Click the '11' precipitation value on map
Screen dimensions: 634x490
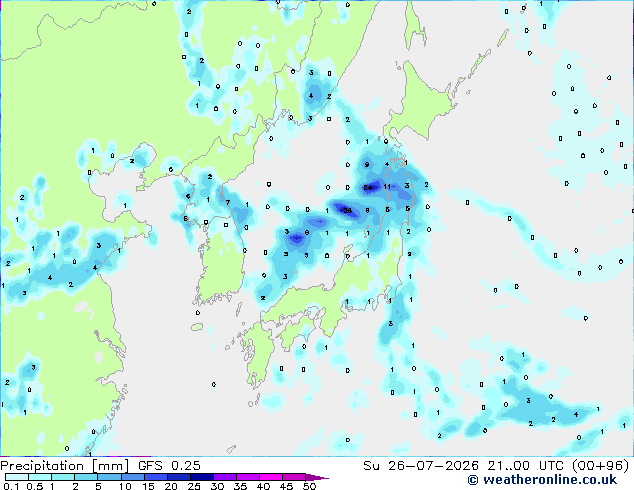click(387, 187)
